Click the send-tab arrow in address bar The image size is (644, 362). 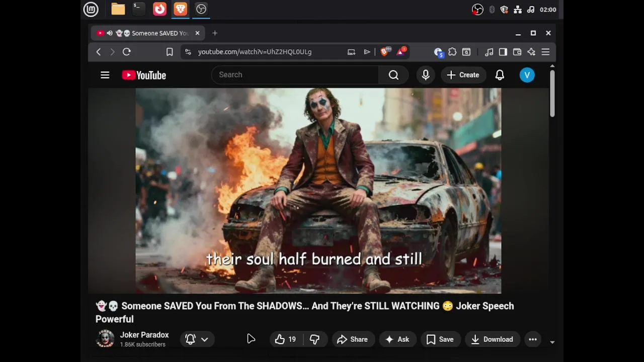tap(367, 52)
